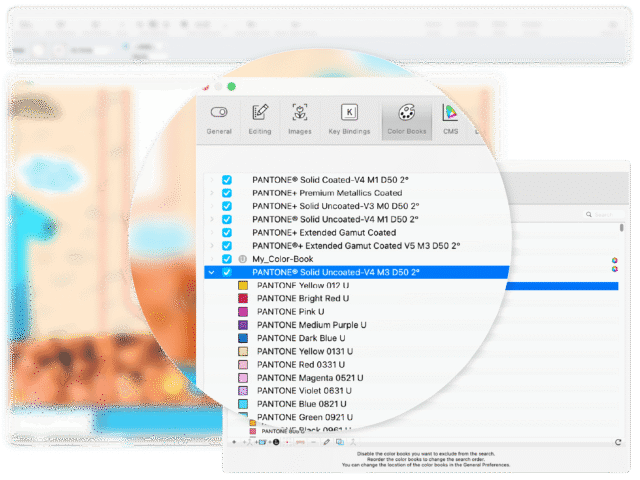
Task: Pick the PANTONE Pink U swatch
Action: coord(243,312)
